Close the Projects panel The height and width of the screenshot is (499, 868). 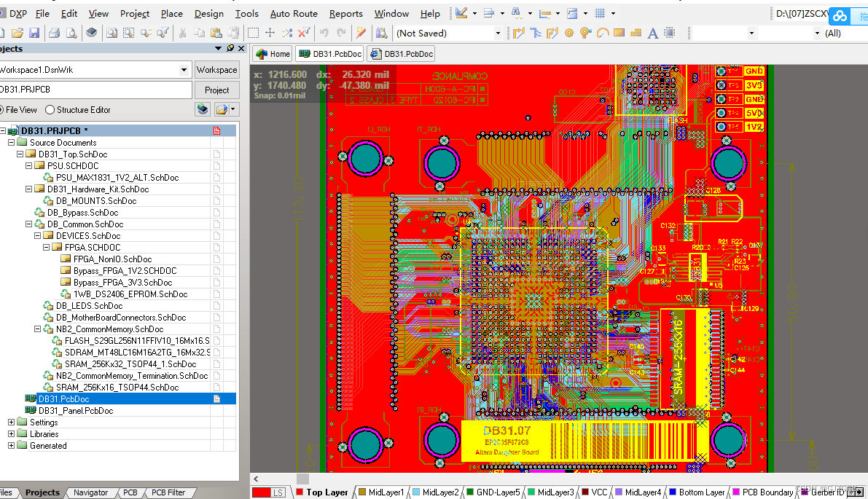pyautogui.click(x=241, y=49)
